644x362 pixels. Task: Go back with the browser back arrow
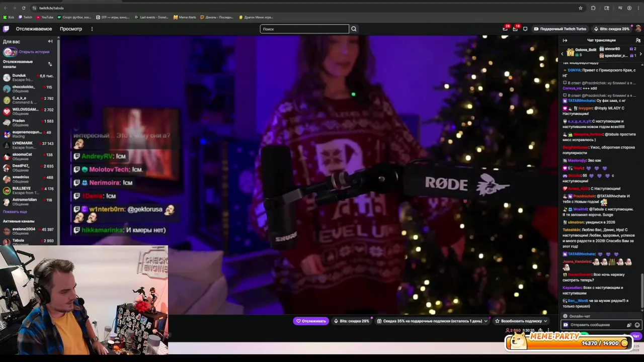6,8
